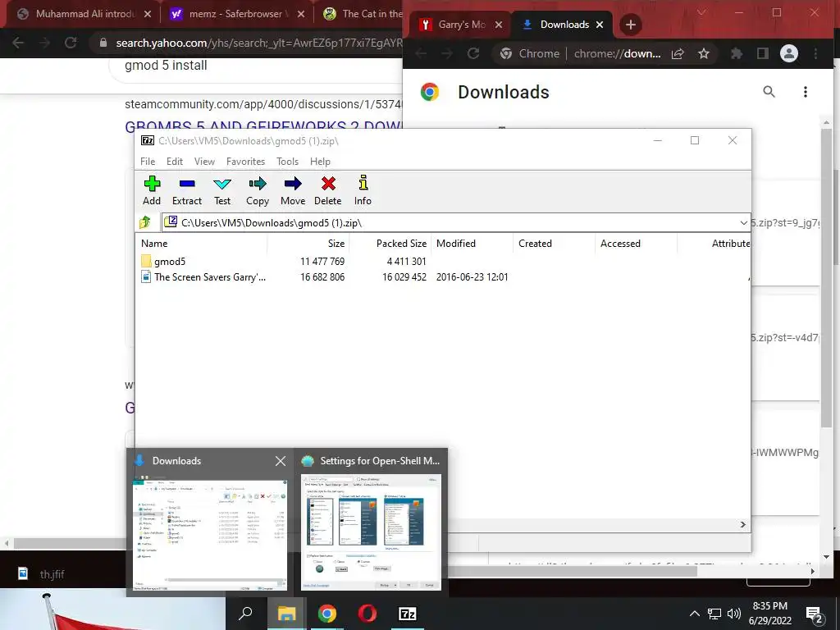Reload the Downloads page
Viewport: 840px width, 630px height.
click(x=473, y=53)
